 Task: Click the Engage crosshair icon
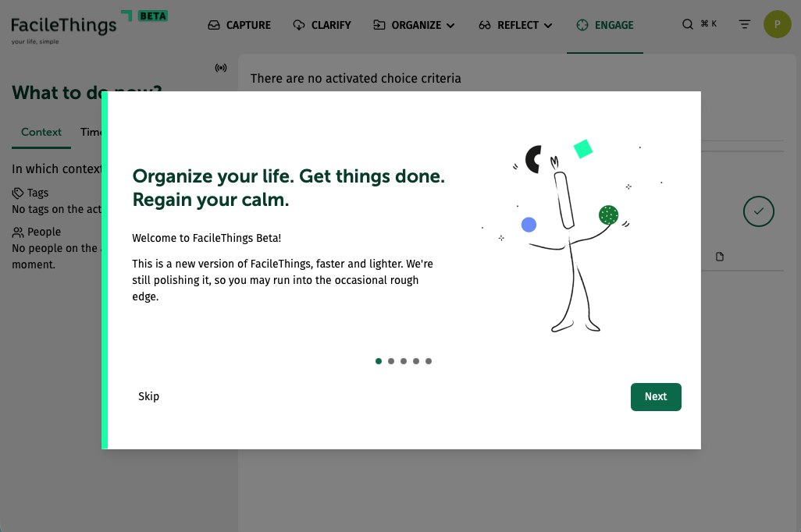582,25
